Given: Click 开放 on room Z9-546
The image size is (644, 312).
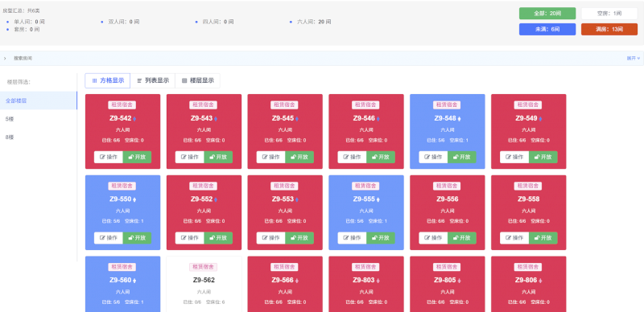Looking at the screenshot, I should (x=381, y=157).
